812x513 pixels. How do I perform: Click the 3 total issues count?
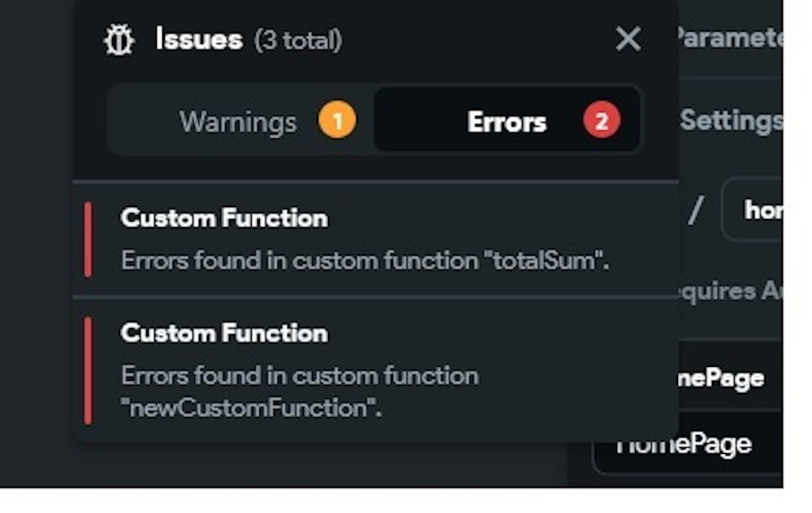coord(298,40)
